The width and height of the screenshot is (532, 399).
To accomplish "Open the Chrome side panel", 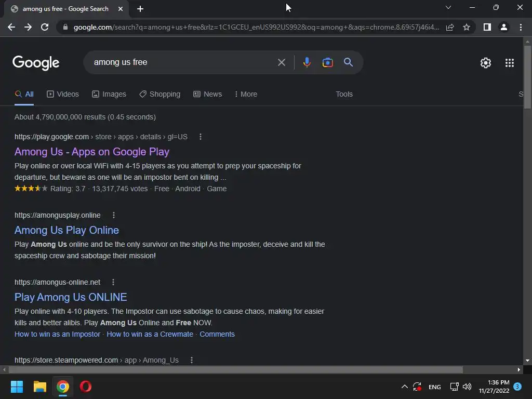I will coord(487,27).
